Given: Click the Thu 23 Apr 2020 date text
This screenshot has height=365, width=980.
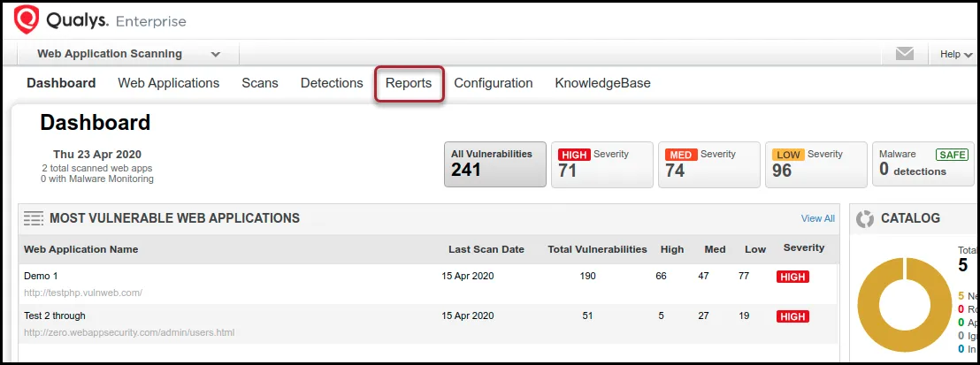Looking at the screenshot, I should [97, 155].
